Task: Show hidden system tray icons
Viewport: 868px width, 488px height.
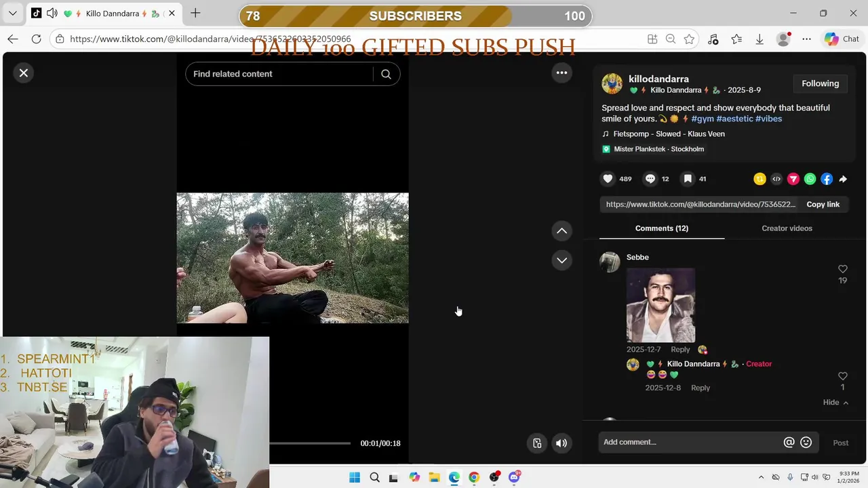Action: click(761, 477)
